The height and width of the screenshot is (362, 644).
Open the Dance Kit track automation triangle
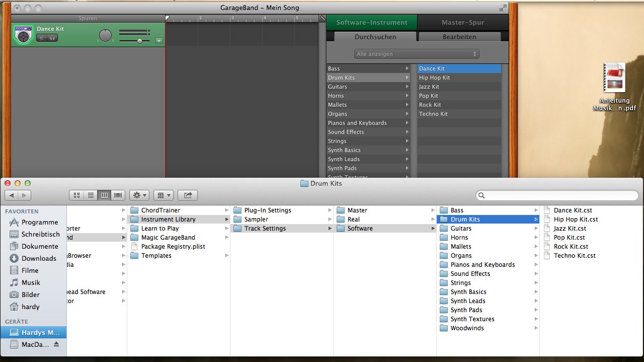pos(159,41)
